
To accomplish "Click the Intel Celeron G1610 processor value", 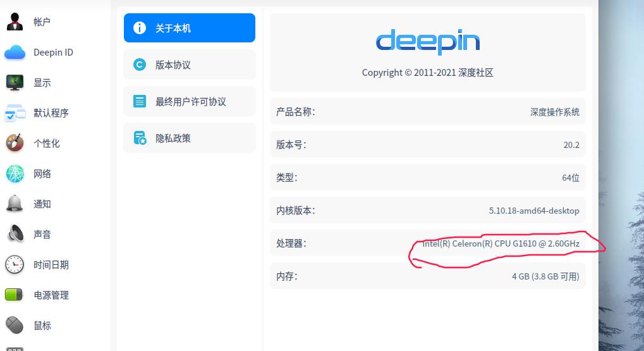I will tap(501, 243).
